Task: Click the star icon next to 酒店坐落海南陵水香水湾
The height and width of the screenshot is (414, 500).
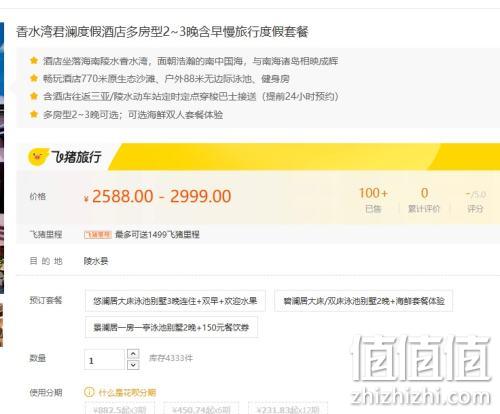Action: click(34, 60)
